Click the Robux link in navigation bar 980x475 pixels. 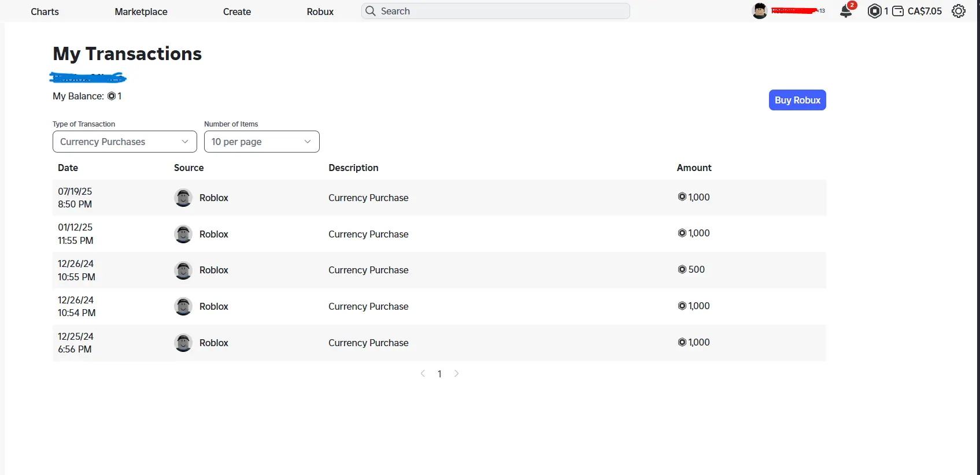pos(320,12)
